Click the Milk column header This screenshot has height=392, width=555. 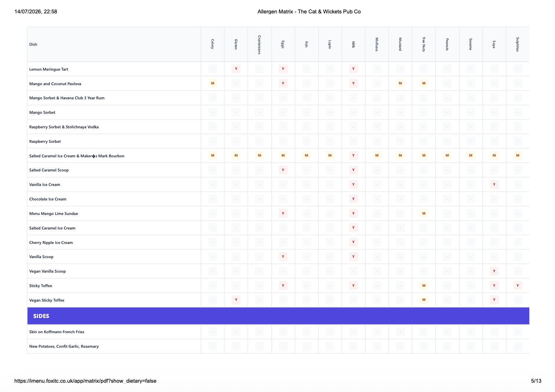(353, 44)
